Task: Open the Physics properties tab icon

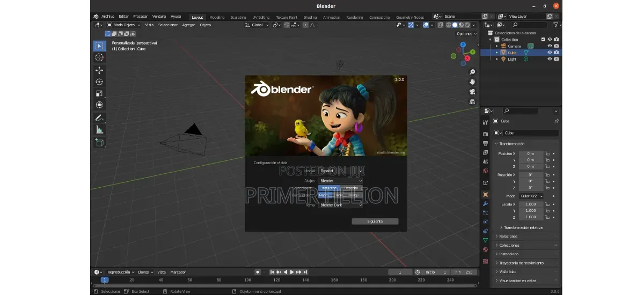Action: tap(485, 222)
